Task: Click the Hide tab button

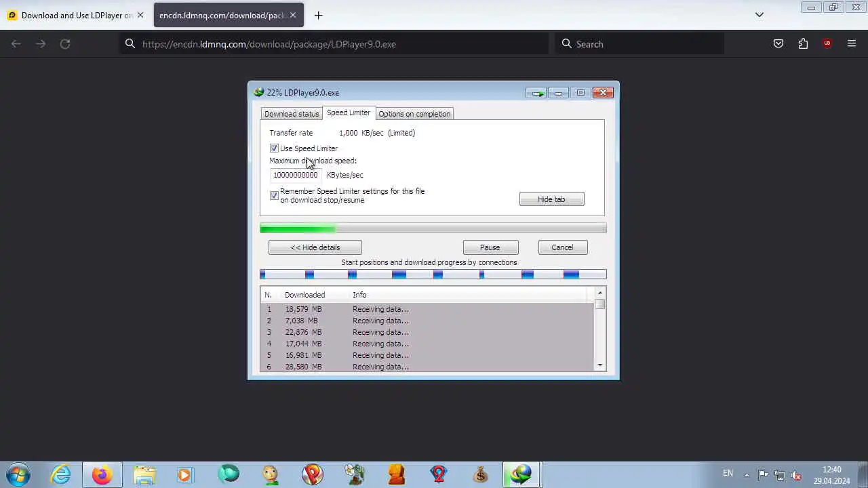Action: click(551, 199)
